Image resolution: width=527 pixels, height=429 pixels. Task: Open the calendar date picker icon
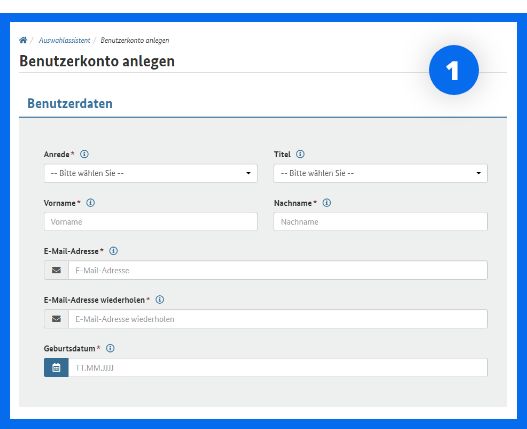[x=56, y=367]
